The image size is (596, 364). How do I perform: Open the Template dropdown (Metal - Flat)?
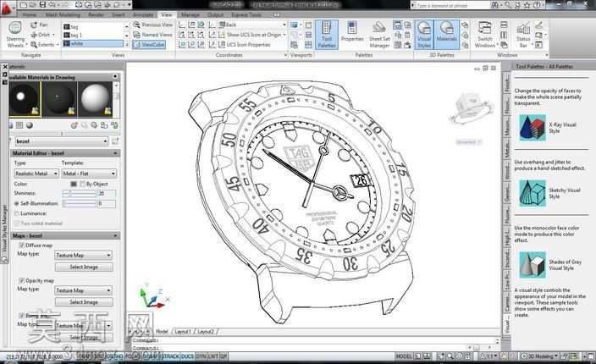89,174
